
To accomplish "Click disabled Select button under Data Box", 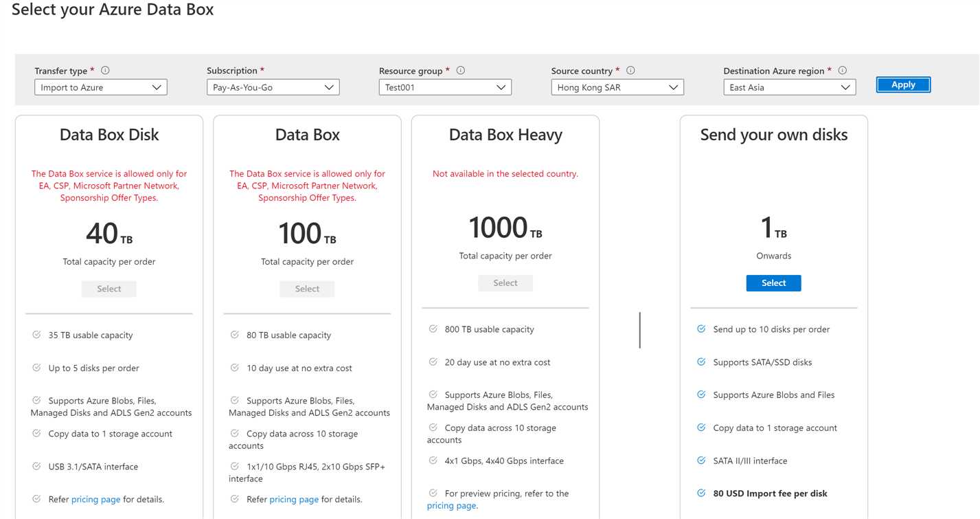I will [307, 289].
